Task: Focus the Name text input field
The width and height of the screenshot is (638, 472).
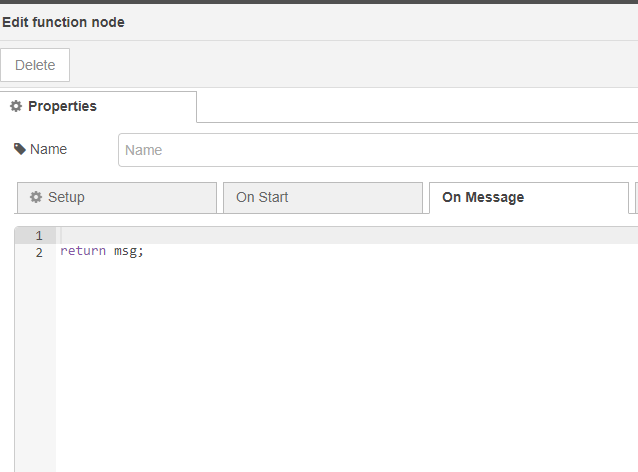Action: click(x=378, y=150)
